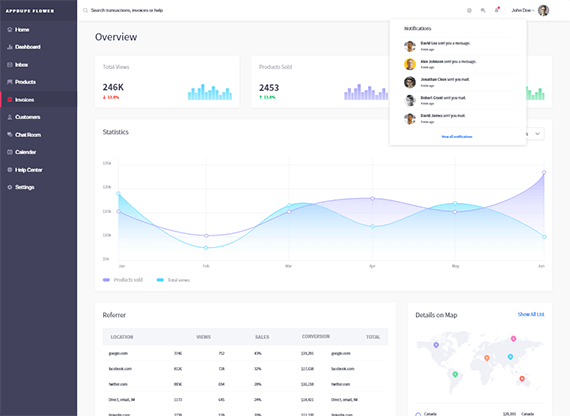Select Invoices in the sidebar menu
Screen dimensions: 570x416
pyautogui.click(x=39, y=100)
